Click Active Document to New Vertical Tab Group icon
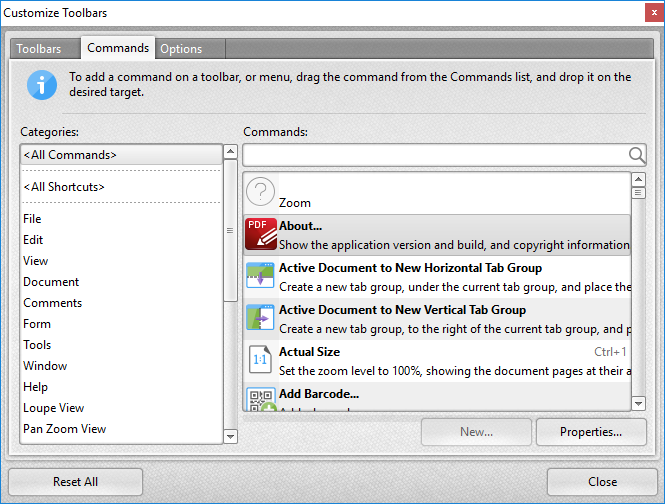Screen dimensions: 665x504 (261, 319)
